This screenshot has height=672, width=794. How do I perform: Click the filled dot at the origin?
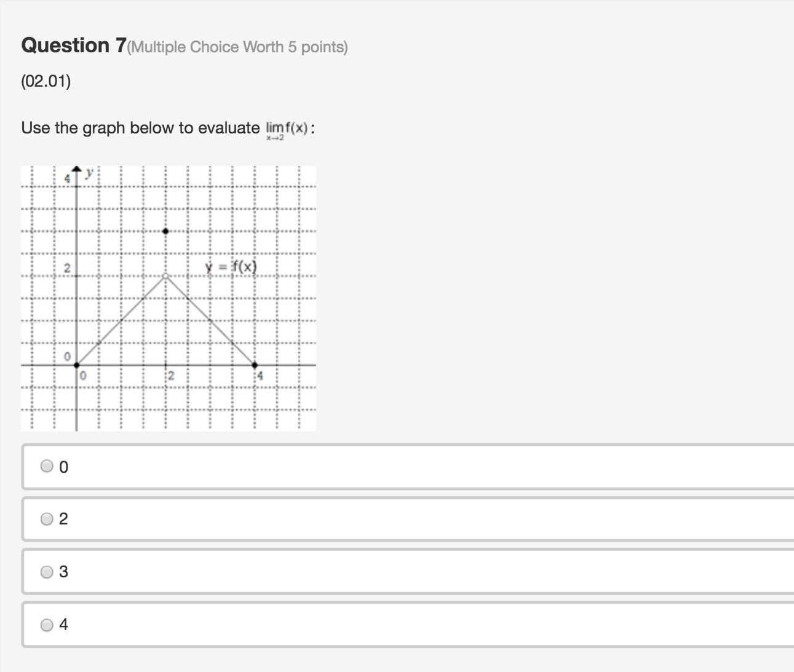76,365
